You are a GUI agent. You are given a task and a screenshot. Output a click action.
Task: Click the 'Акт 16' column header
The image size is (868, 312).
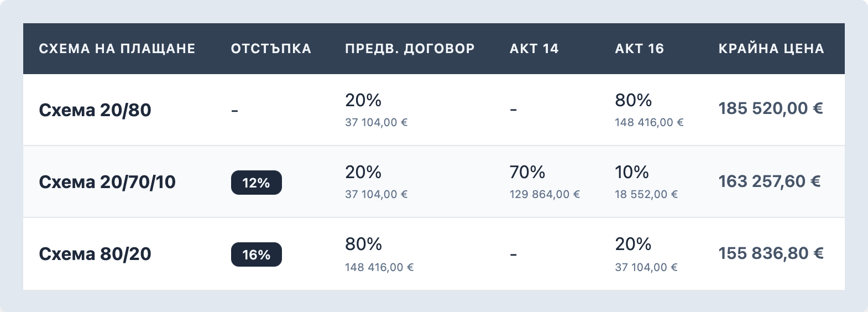pyautogui.click(x=639, y=49)
